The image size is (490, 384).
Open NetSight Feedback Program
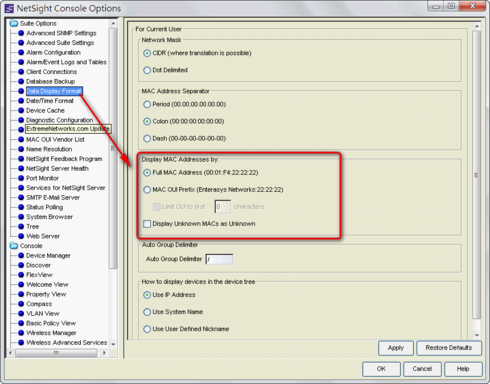64,159
